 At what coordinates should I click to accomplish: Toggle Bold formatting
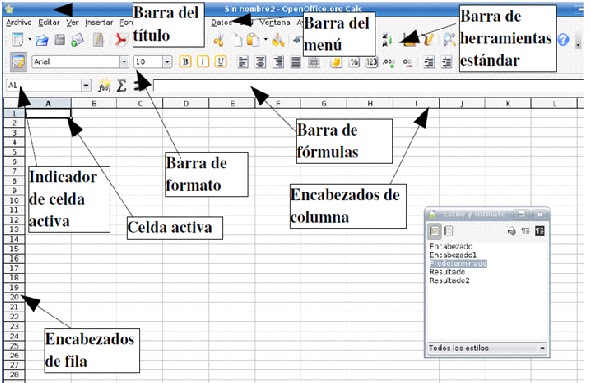[186, 62]
